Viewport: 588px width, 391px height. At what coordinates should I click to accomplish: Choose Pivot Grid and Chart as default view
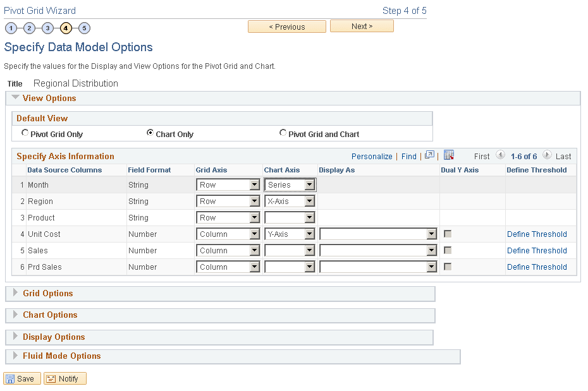[x=283, y=133]
